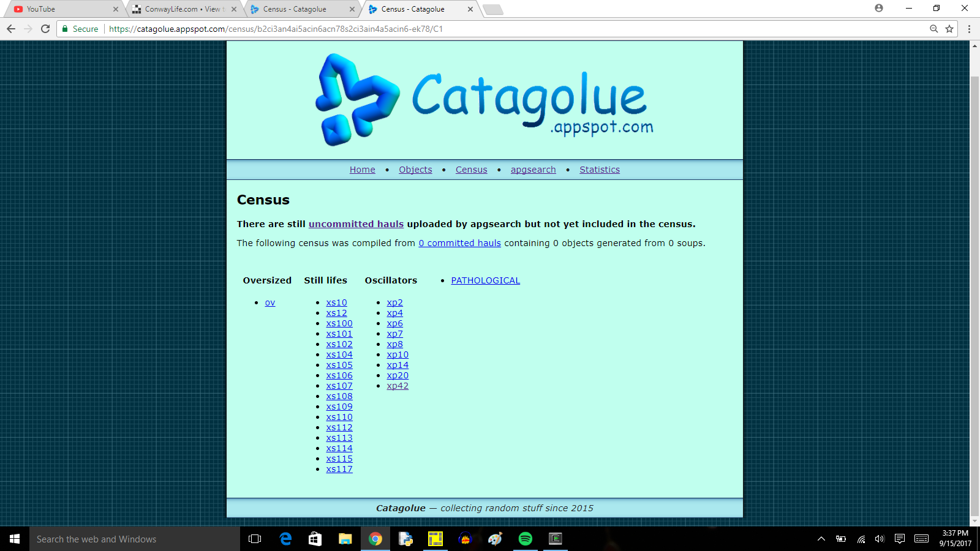Image resolution: width=980 pixels, height=551 pixels.
Task: Open Spotify from the taskbar
Action: click(526, 539)
